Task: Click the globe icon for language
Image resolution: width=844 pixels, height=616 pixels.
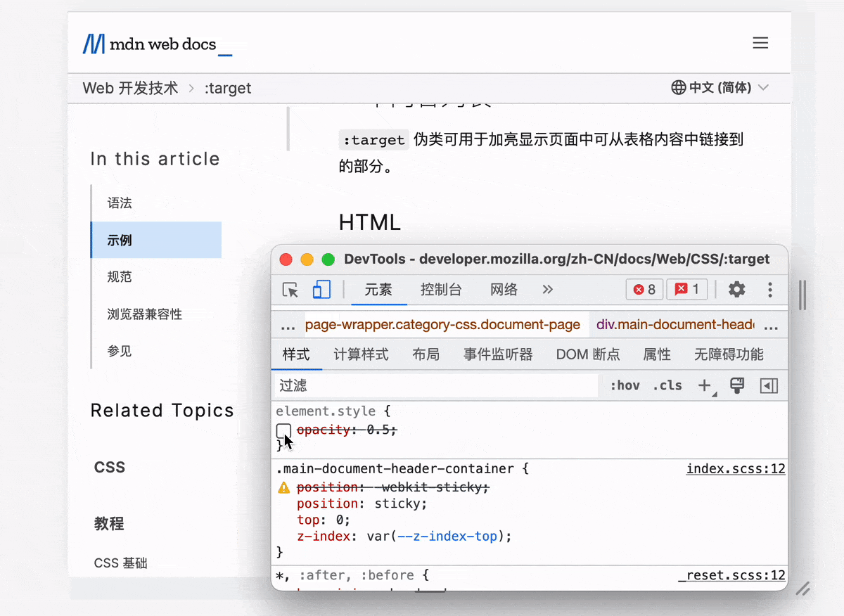Action: [679, 88]
